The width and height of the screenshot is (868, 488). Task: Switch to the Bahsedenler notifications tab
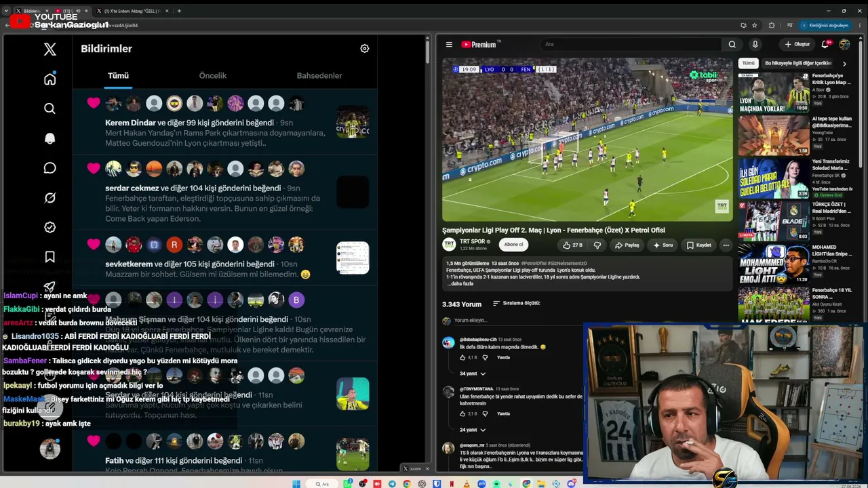[319, 76]
